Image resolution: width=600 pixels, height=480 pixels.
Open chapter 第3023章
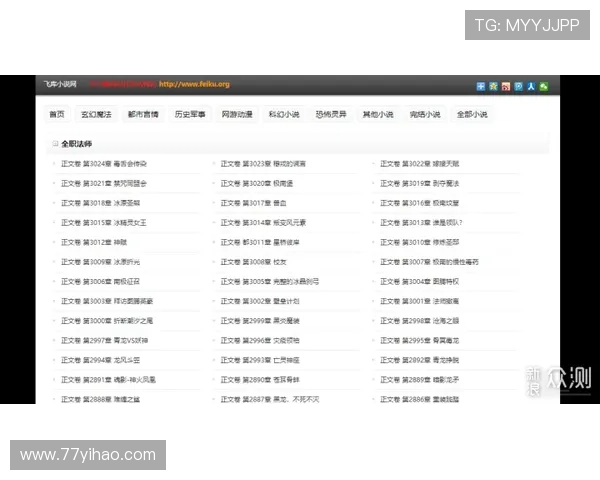point(263,164)
